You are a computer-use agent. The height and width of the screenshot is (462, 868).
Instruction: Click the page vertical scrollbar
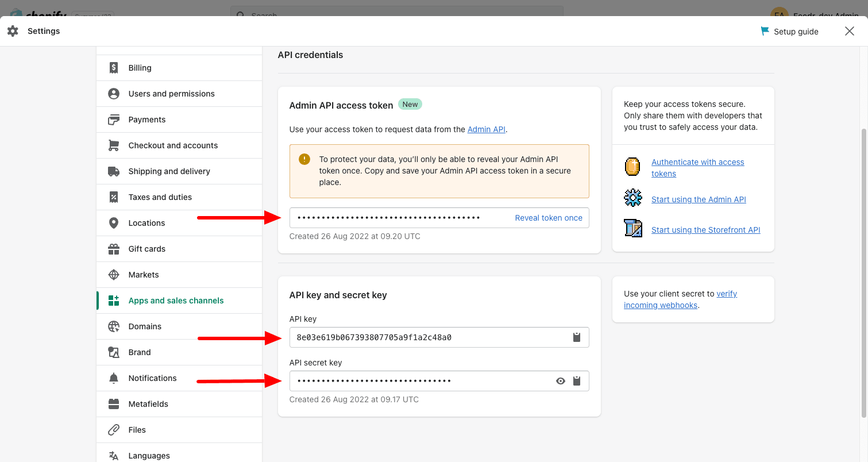pos(864,270)
